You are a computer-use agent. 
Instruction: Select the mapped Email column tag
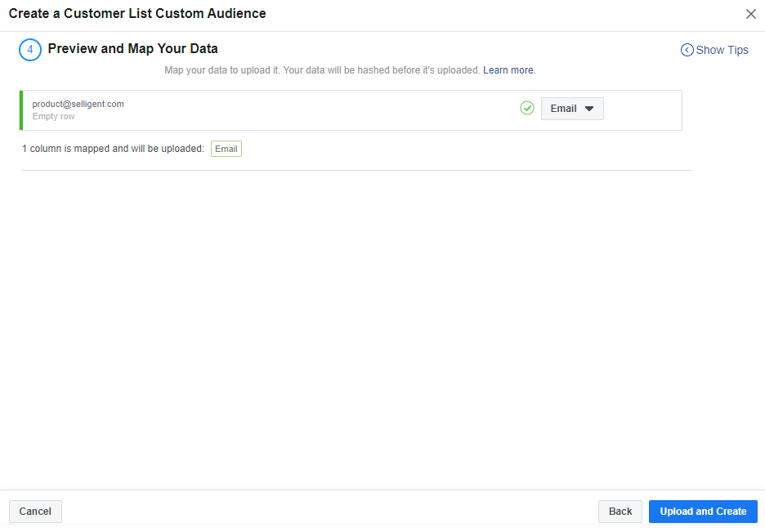226,149
